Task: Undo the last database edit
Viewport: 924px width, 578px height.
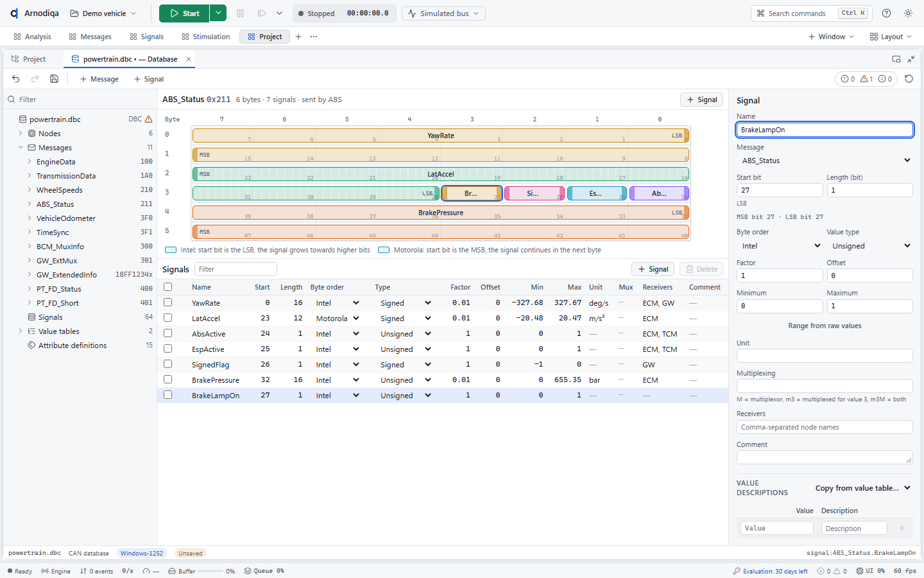Action: pos(16,79)
